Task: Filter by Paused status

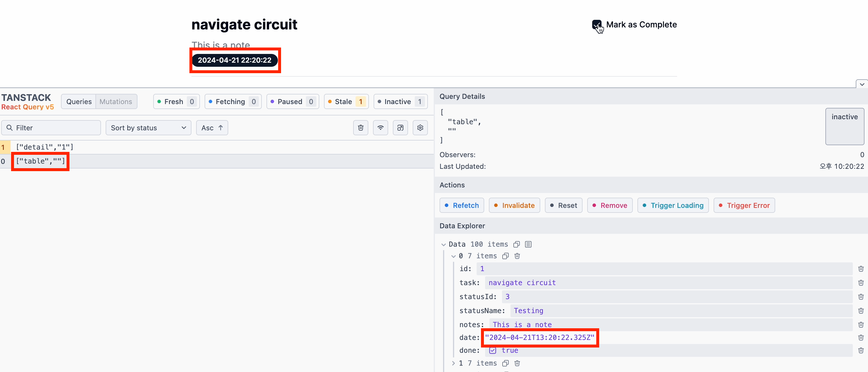Action: 292,102
